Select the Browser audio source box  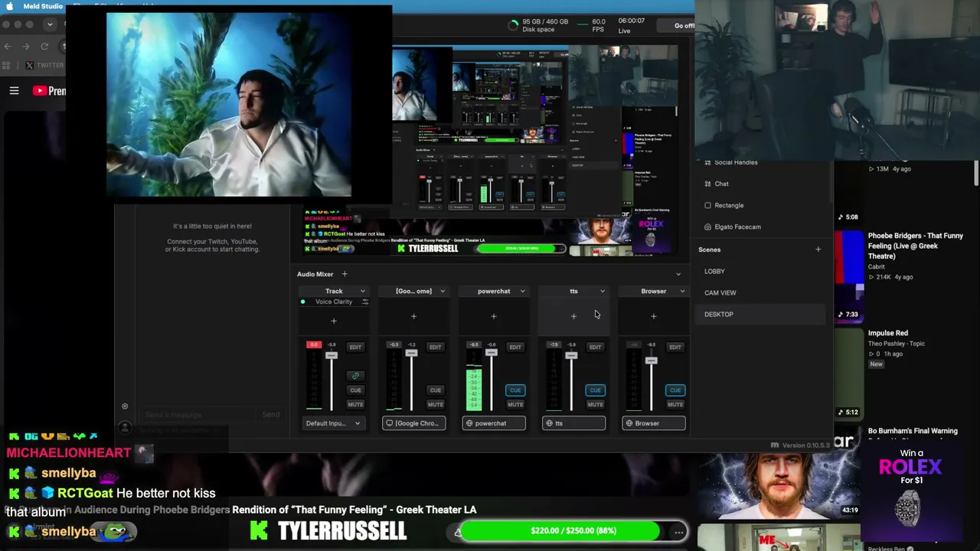click(x=654, y=423)
